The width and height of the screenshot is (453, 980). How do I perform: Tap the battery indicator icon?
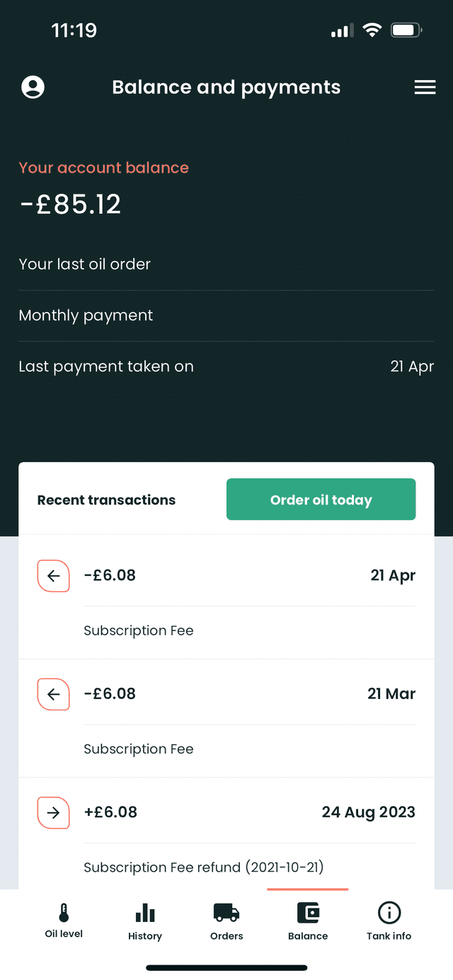[x=406, y=30]
